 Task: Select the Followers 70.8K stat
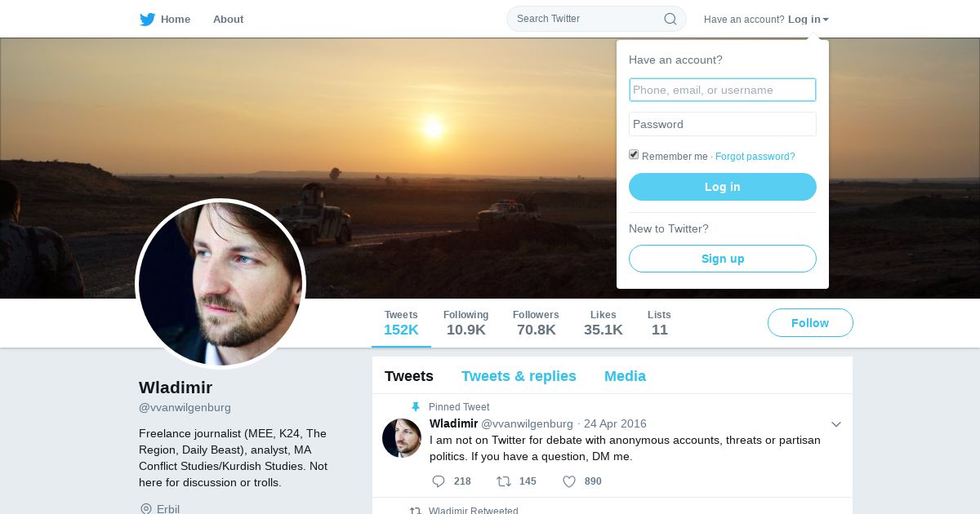536,323
